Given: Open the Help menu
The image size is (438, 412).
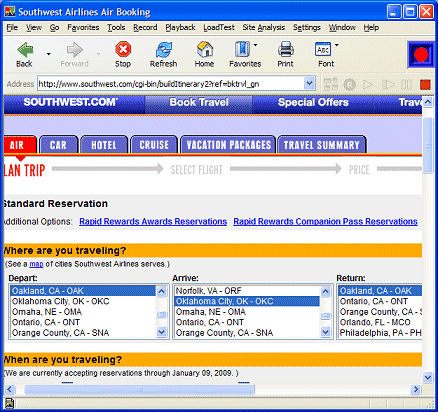Looking at the screenshot, I should pyautogui.click(x=371, y=27).
